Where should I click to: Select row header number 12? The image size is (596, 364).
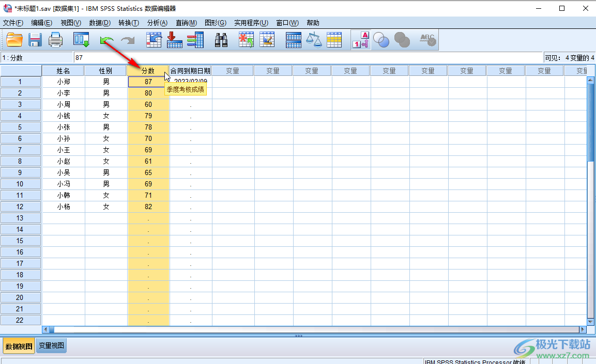pos(21,207)
